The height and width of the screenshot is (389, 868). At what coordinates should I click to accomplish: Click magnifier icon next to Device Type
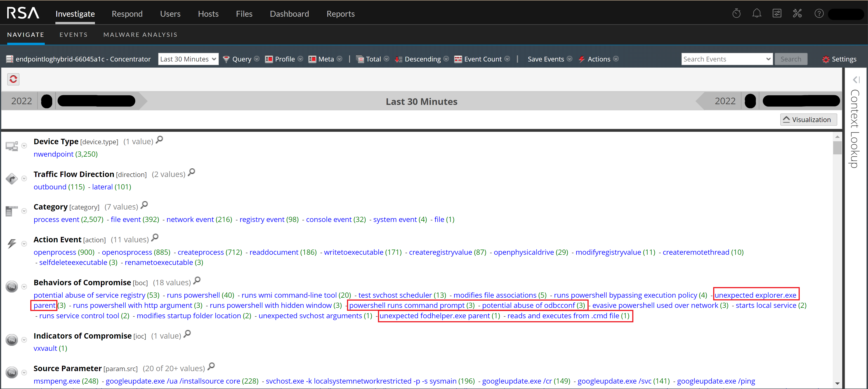pos(159,139)
